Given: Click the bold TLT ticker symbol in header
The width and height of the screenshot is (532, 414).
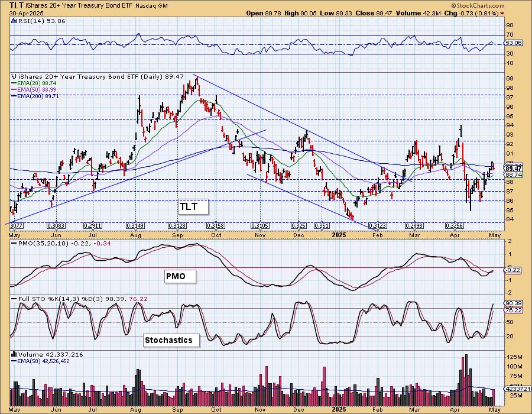Looking at the screenshot, I should tap(17, 5).
